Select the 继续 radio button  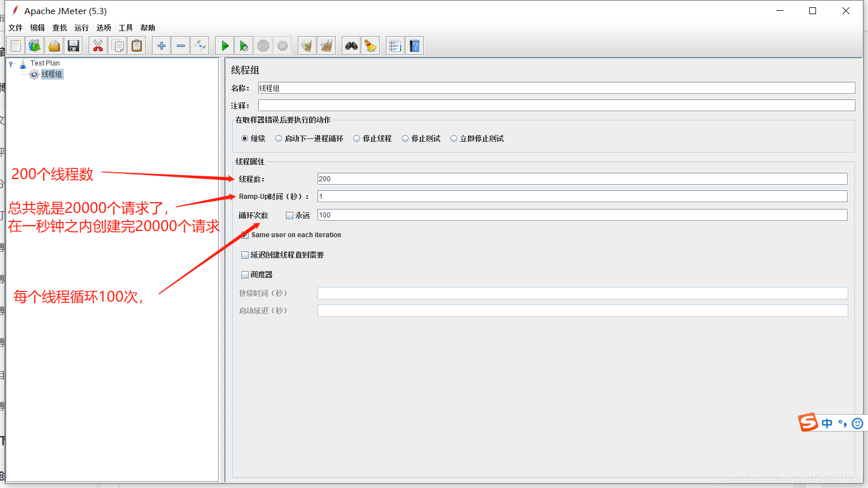tap(245, 138)
